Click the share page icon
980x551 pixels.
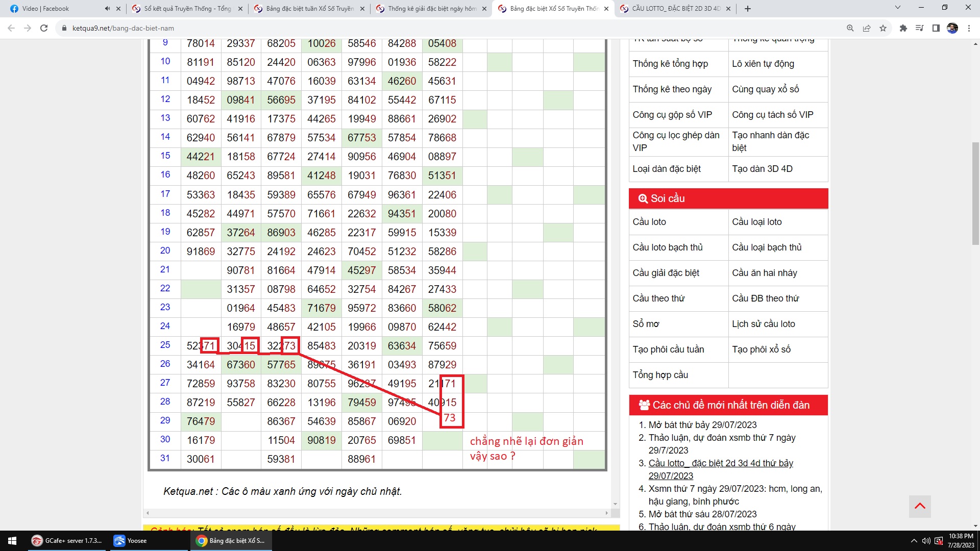point(867,28)
